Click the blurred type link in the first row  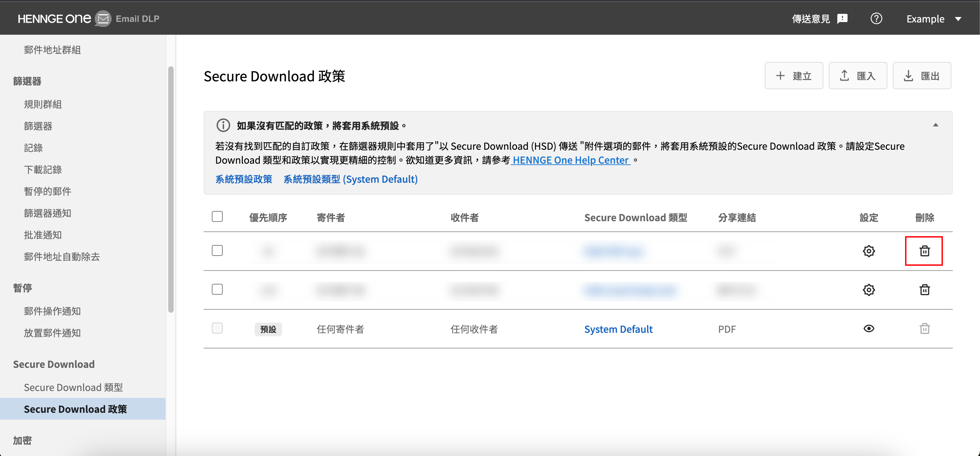[613, 251]
